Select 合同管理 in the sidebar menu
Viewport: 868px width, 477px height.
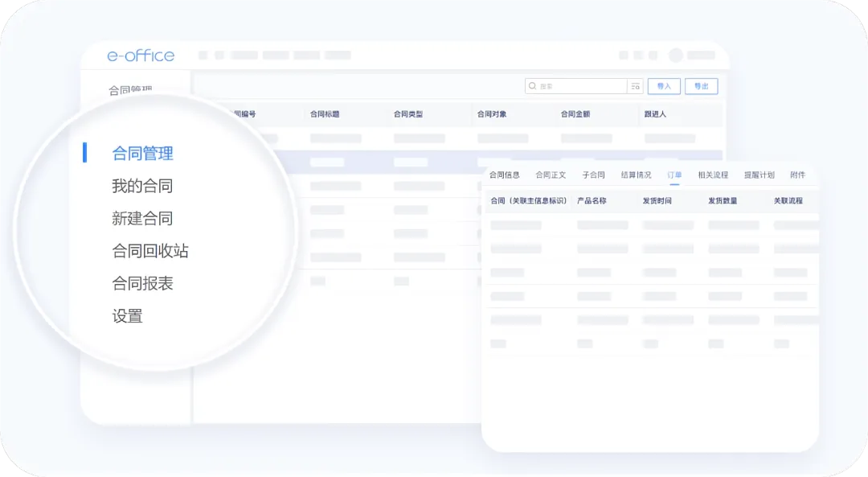pos(142,153)
